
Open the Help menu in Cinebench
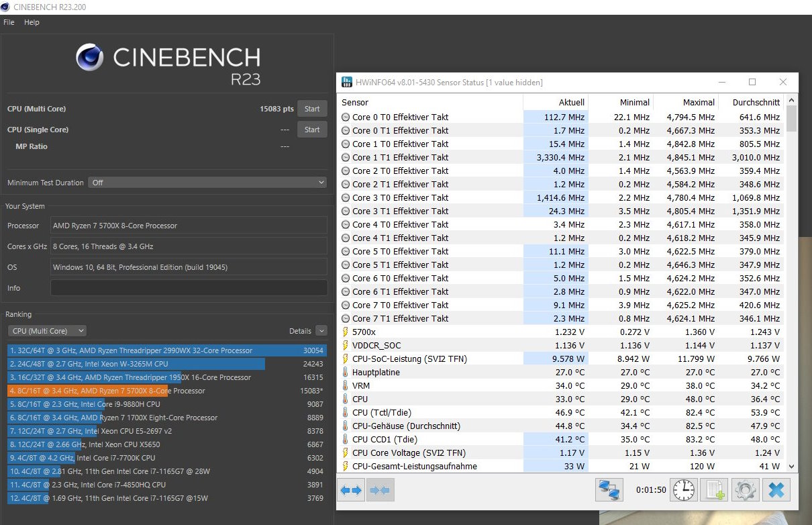click(32, 22)
